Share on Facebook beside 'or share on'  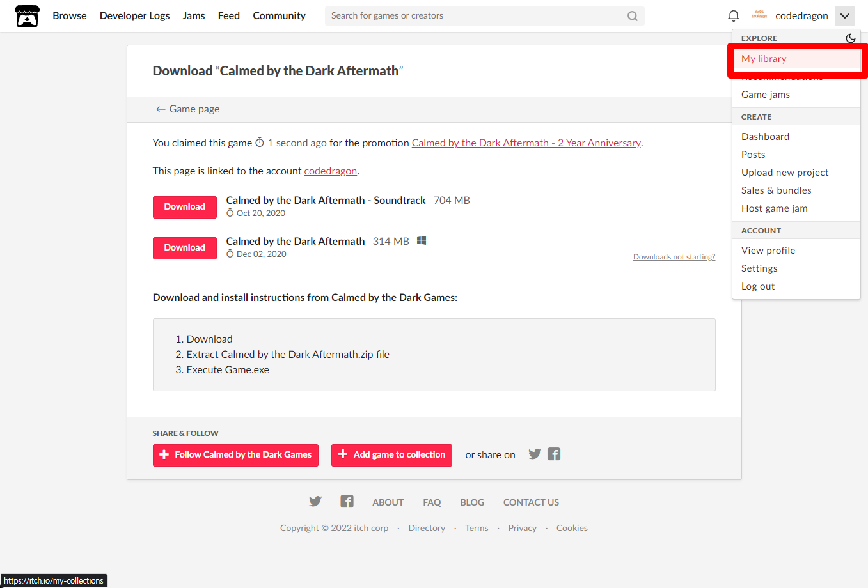[x=554, y=454]
